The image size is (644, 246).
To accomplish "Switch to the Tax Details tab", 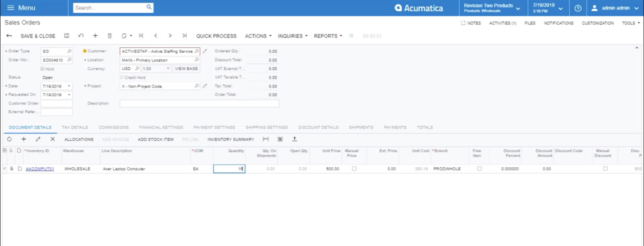I will click(x=75, y=128).
